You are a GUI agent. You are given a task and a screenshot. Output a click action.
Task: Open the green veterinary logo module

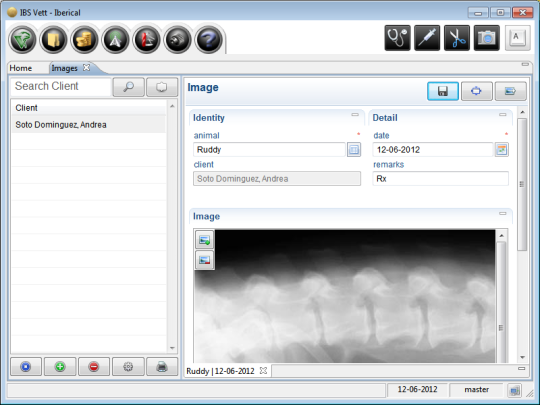22,40
